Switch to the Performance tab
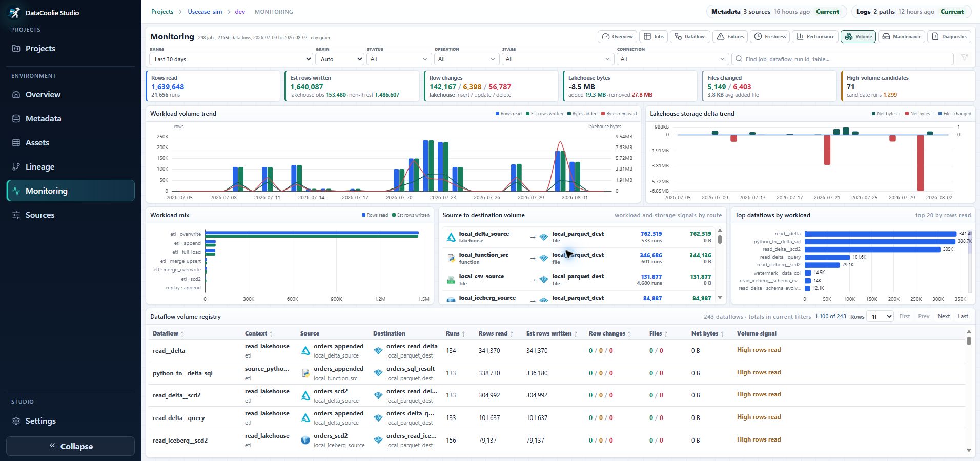Screen dimensions: 980x461 [815, 37]
